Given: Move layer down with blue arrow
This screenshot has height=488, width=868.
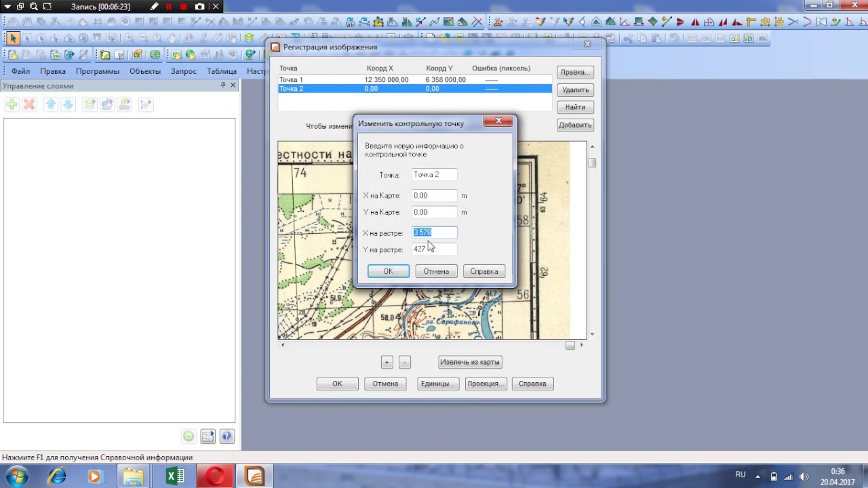Looking at the screenshot, I should [x=68, y=104].
